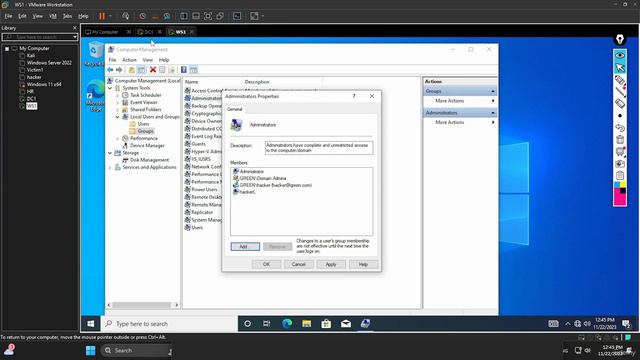Screen dimensions: 640x360
Task: Select Disk Management in the tree
Action: (x=149, y=160)
